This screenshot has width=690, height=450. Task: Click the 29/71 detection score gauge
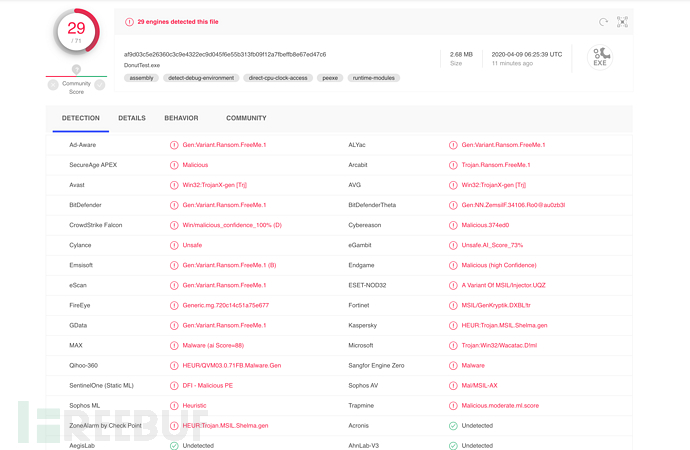coord(76,32)
